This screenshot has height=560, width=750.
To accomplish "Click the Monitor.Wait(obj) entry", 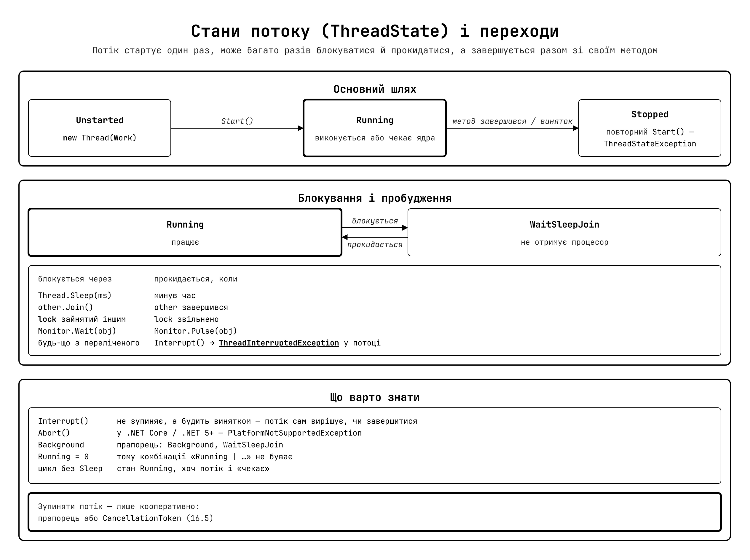I will (x=77, y=331).
